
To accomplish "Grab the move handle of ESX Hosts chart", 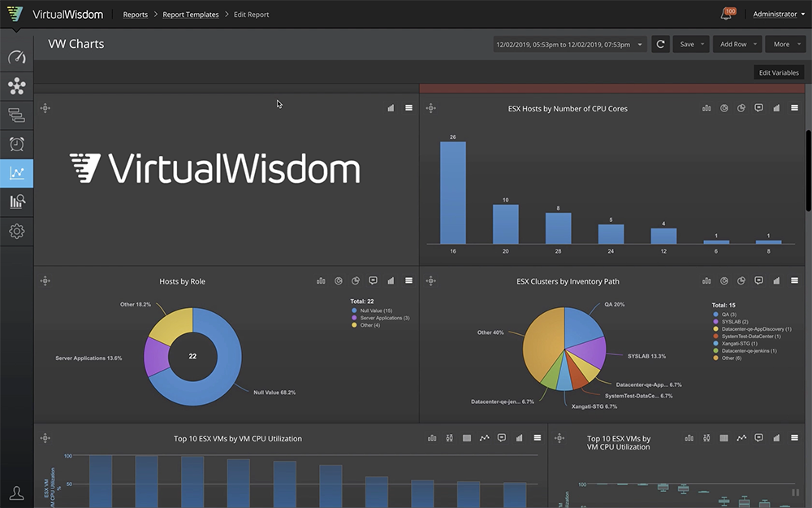I will [430, 108].
